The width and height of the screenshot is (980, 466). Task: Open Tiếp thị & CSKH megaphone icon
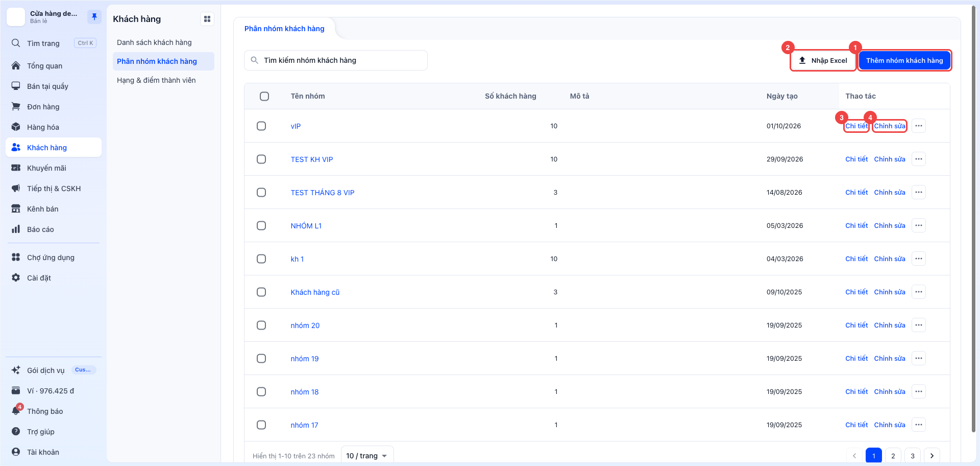(16, 188)
